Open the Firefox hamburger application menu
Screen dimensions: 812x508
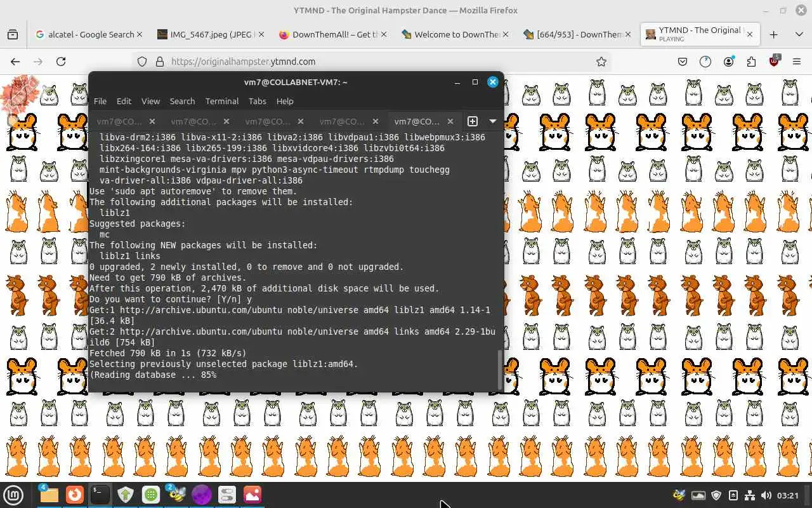[797, 62]
